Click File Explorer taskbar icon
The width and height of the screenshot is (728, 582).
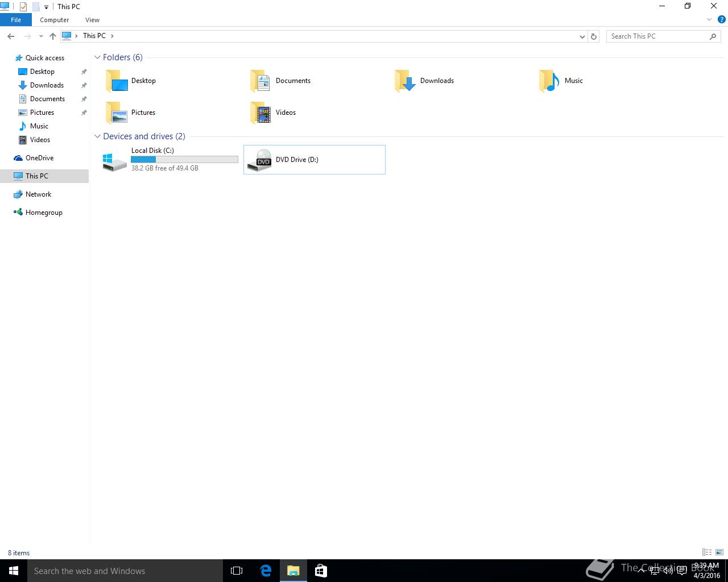point(293,571)
